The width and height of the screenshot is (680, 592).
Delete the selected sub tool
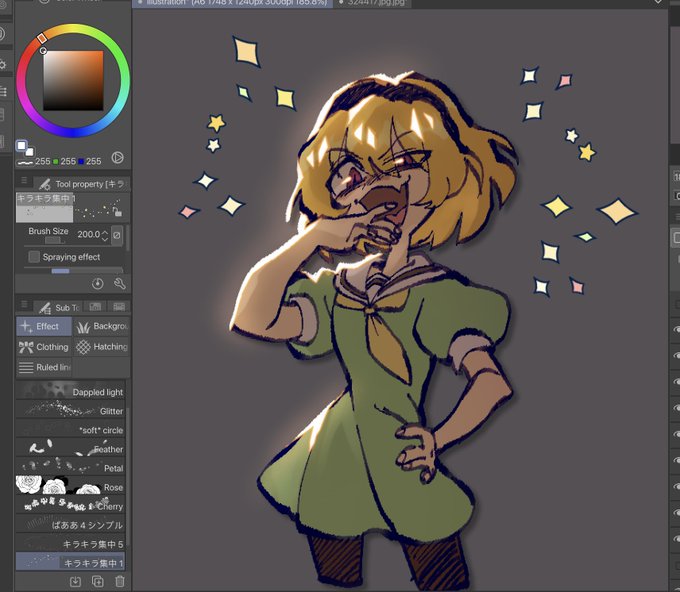click(x=120, y=581)
